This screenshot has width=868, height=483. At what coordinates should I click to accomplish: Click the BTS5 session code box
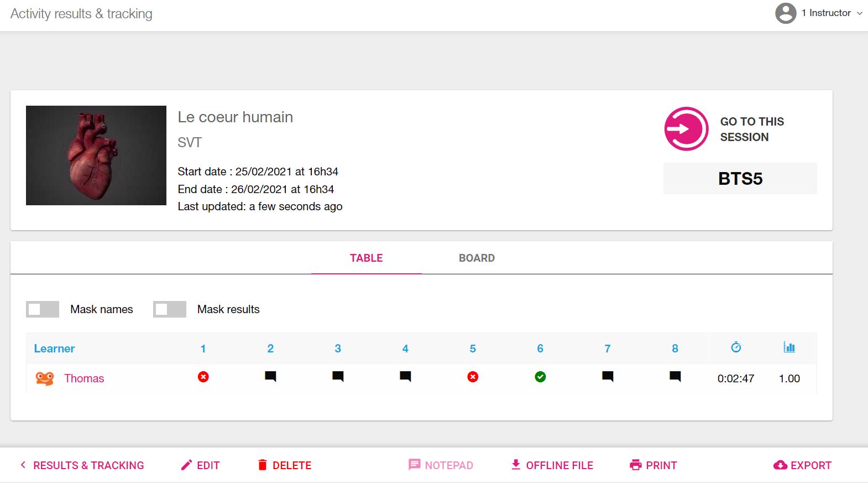click(x=740, y=178)
